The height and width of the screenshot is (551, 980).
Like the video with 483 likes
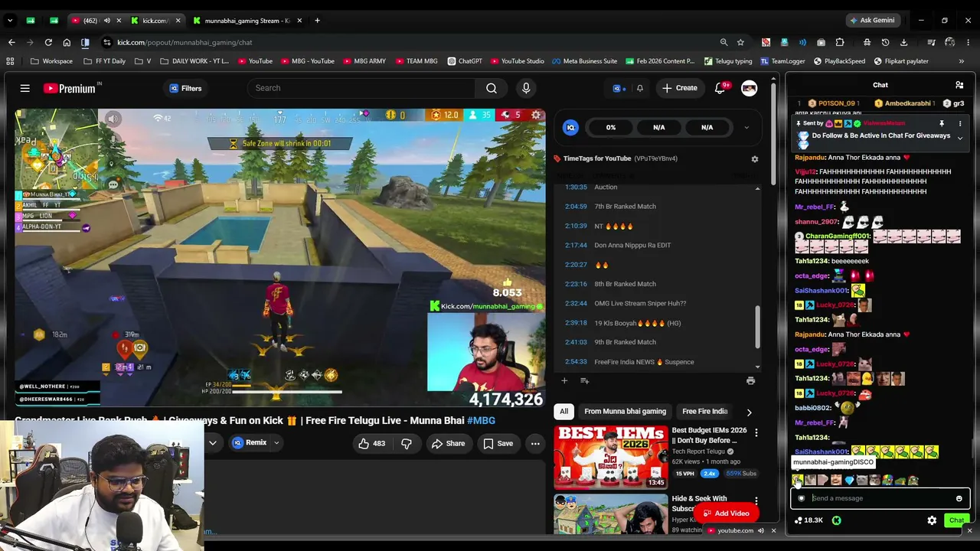pos(372,443)
